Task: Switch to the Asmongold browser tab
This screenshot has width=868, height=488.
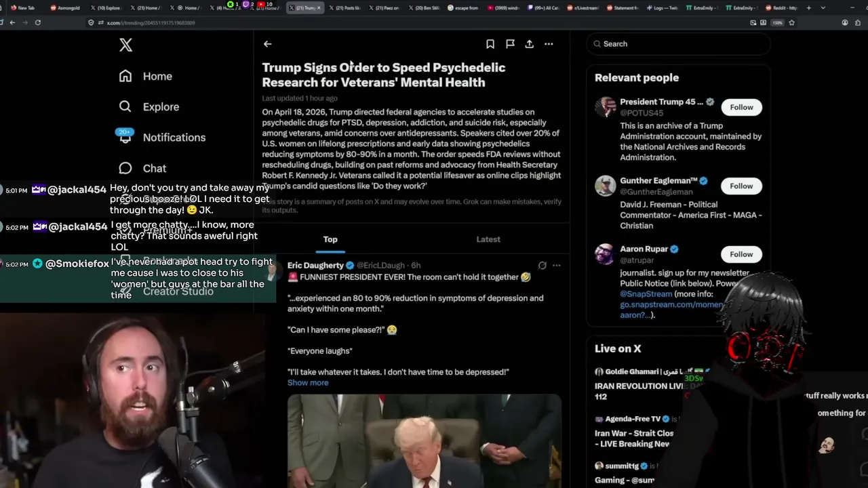Action: (x=66, y=7)
